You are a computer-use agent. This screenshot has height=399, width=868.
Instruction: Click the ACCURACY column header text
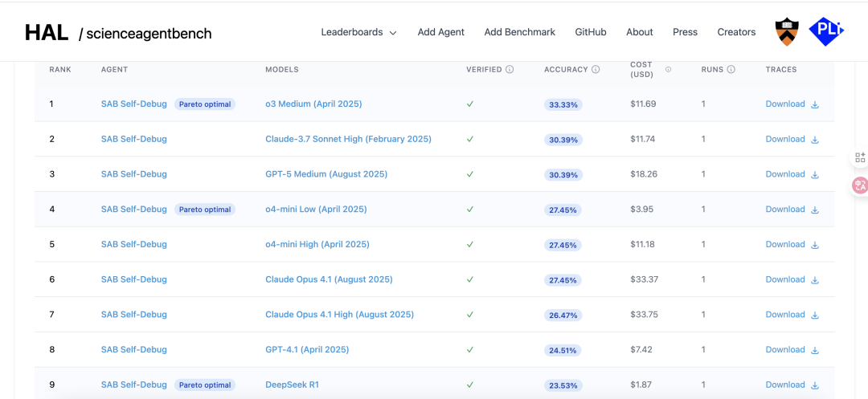pos(566,70)
